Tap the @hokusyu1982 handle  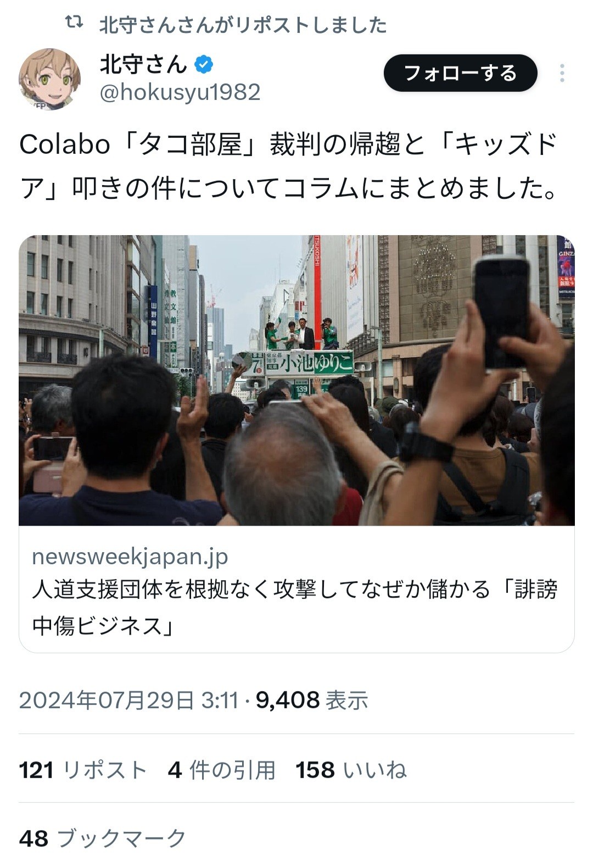tap(180, 92)
